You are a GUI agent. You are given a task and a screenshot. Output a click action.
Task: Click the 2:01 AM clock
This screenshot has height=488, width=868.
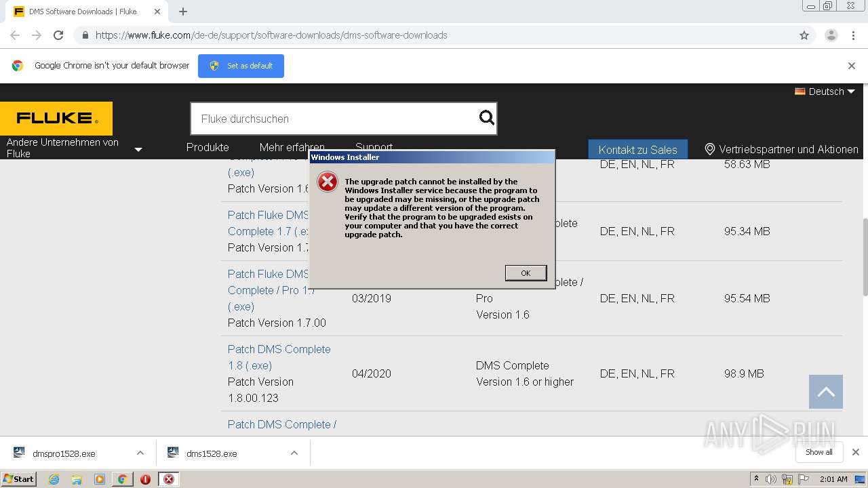(833, 479)
